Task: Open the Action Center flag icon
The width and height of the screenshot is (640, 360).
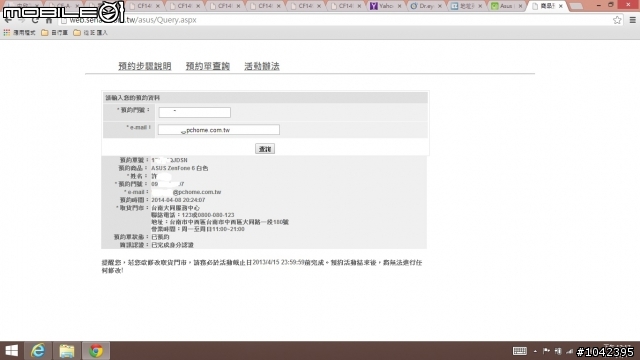Action: (547, 351)
